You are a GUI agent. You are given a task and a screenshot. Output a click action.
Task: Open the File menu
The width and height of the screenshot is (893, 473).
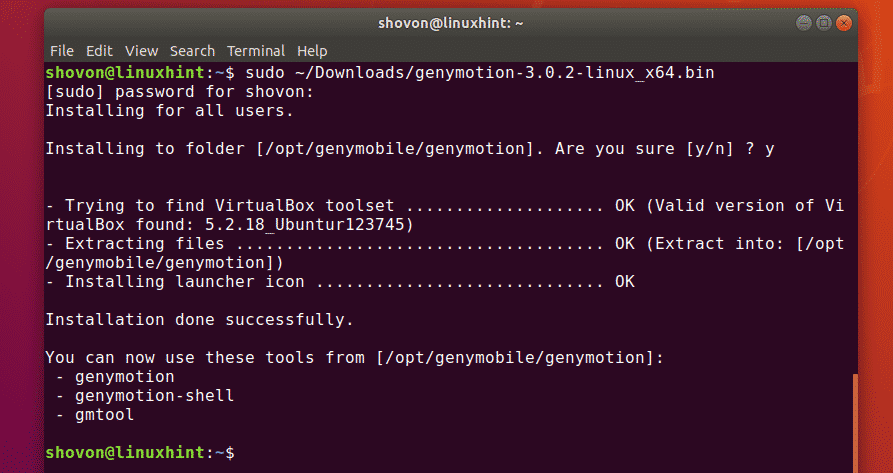61,50
